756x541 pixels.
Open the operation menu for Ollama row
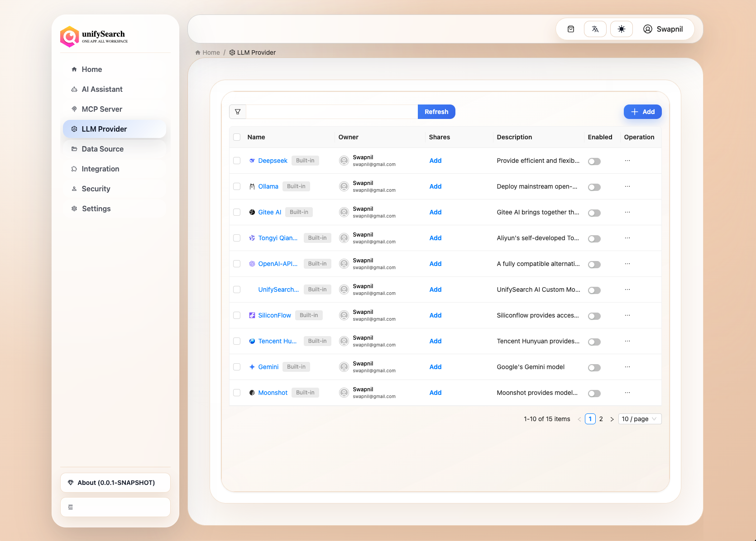coord(627,186)
